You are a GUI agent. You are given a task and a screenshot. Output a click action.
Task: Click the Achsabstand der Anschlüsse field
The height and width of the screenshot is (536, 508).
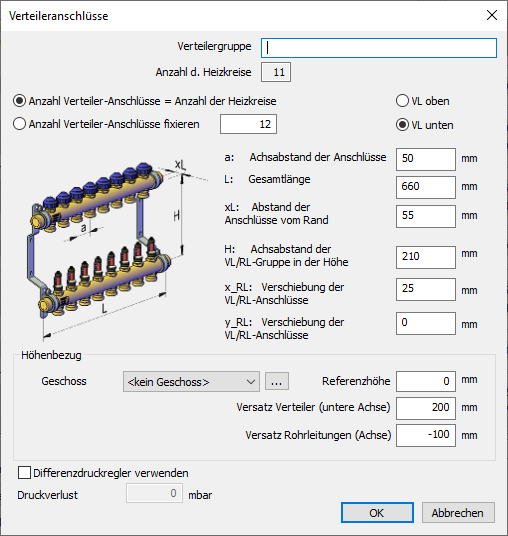[x=426, y=159]
